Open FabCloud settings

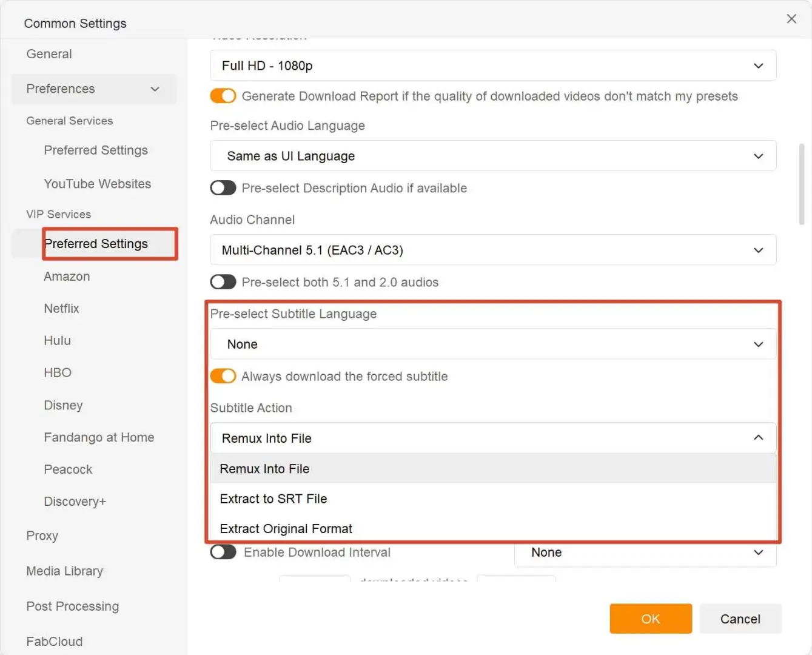point(54,641)
